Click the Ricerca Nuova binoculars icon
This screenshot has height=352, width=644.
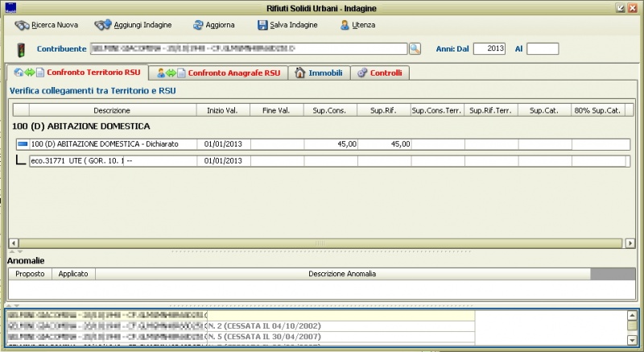(x=22, y=25)
